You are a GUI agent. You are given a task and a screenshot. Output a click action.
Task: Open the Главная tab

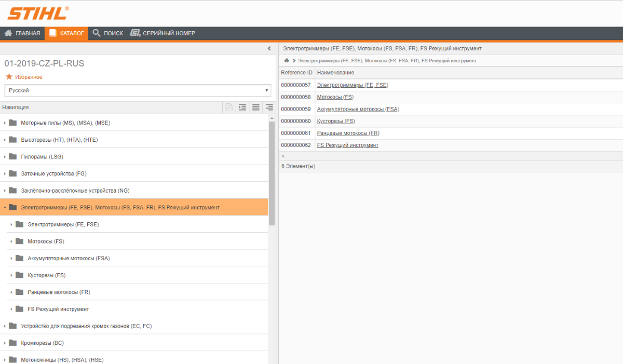click(x=22, y=33)
